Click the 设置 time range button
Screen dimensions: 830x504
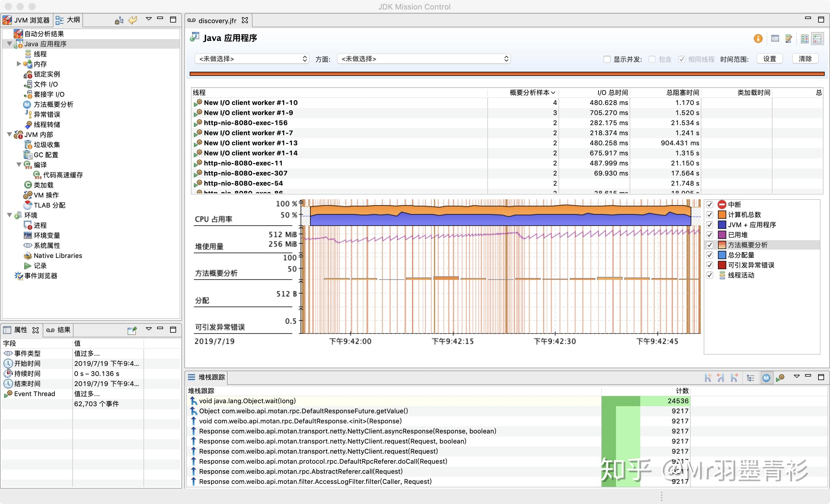pos(770,59)
